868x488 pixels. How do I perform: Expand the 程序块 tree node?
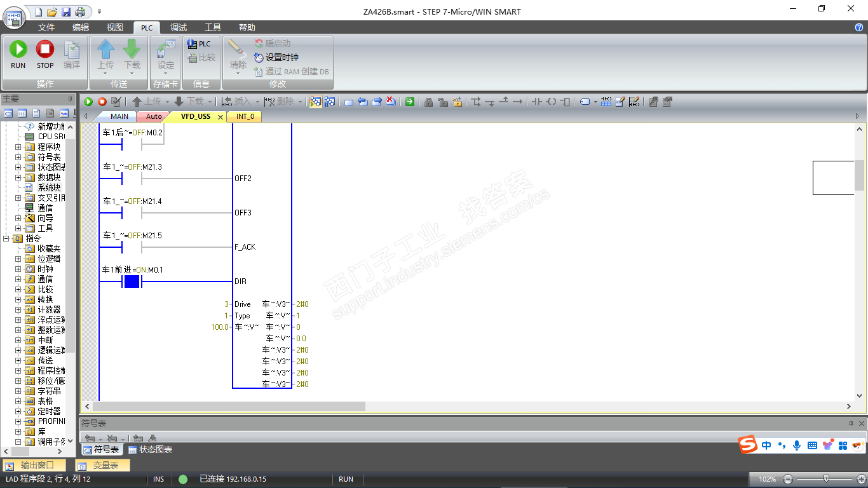[18, 147]
